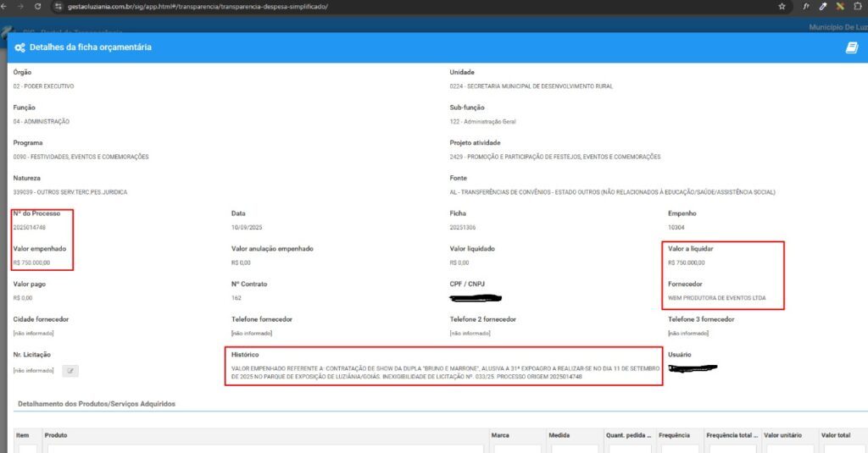The image size is (868, 453).
Task: Click the edit icon next to Nr. Licitação
Action: 71,370
